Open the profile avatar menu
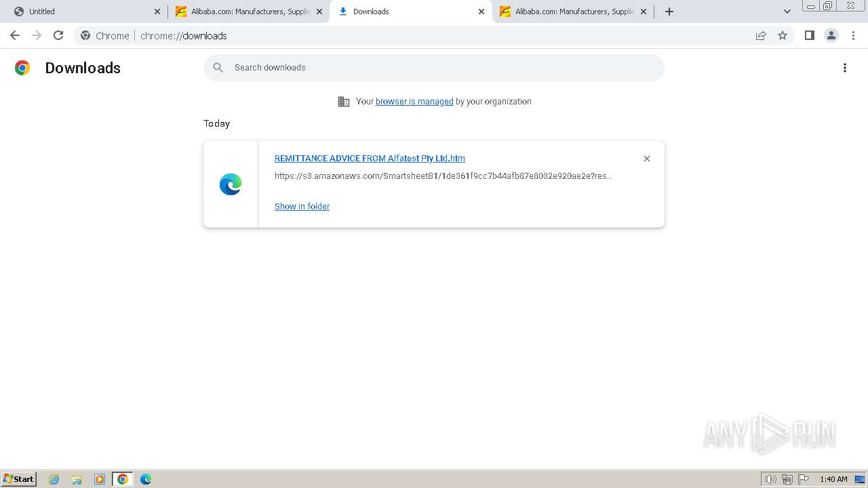 831,35
